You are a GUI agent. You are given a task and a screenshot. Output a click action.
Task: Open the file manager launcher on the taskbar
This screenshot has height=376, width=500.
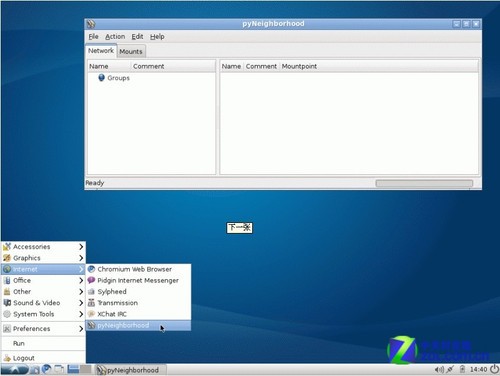(x=35, y=369)
